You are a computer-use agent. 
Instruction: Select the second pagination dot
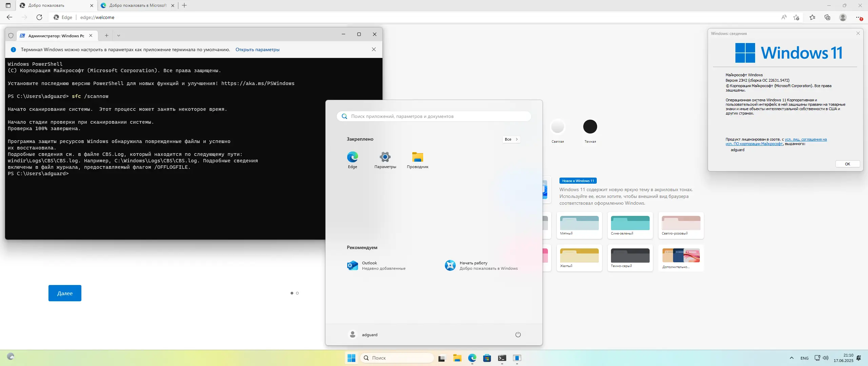(297, 293)
